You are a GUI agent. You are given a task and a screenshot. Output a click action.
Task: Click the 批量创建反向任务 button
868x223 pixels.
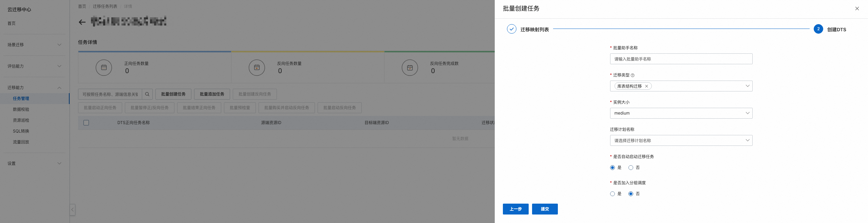[255, 94]
